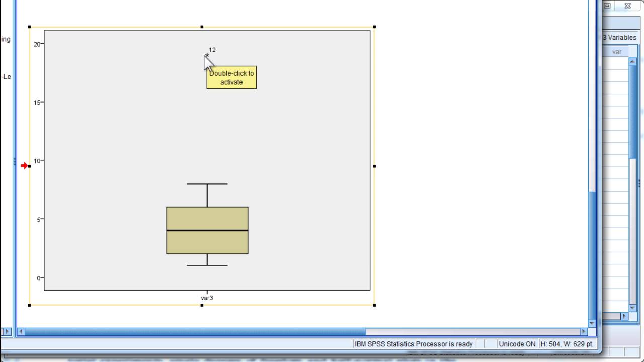
Task: Click the viewer's horizontal scrollbar left arrow
Action: tap(21, 332)
